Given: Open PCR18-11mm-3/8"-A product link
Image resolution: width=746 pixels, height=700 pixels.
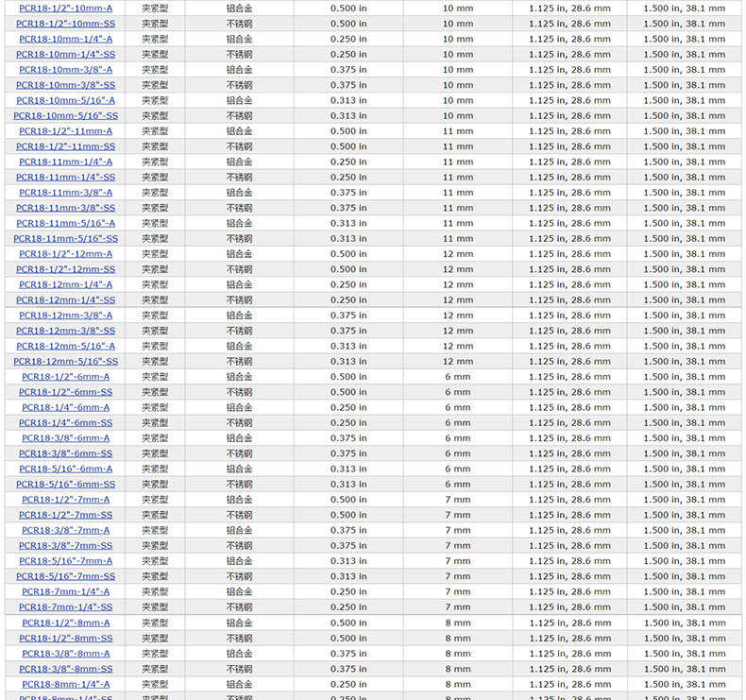Looking at the screenshot, I should pyautogui.click(x=65, y=193).
